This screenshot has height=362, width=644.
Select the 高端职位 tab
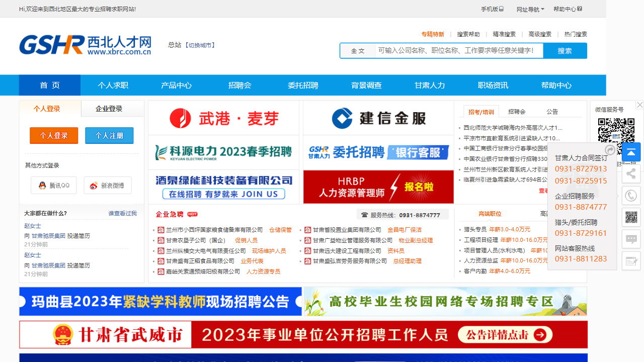490,214
